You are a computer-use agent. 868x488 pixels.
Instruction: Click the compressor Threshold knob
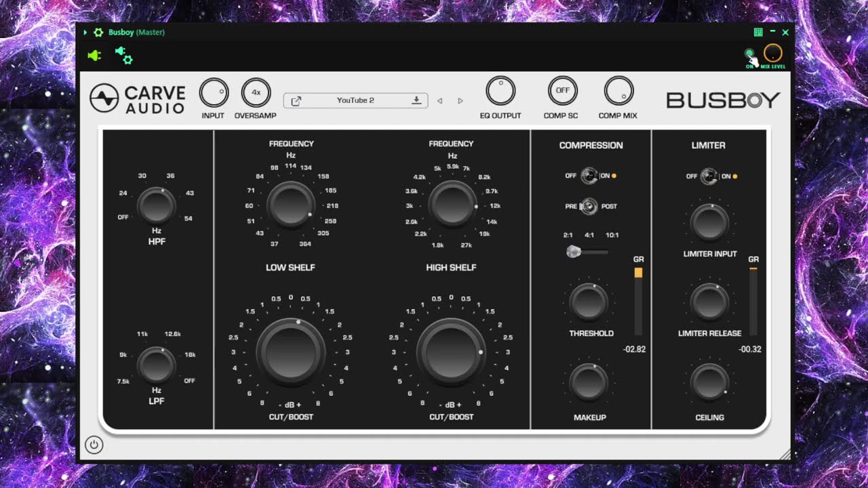coord(589,302)
